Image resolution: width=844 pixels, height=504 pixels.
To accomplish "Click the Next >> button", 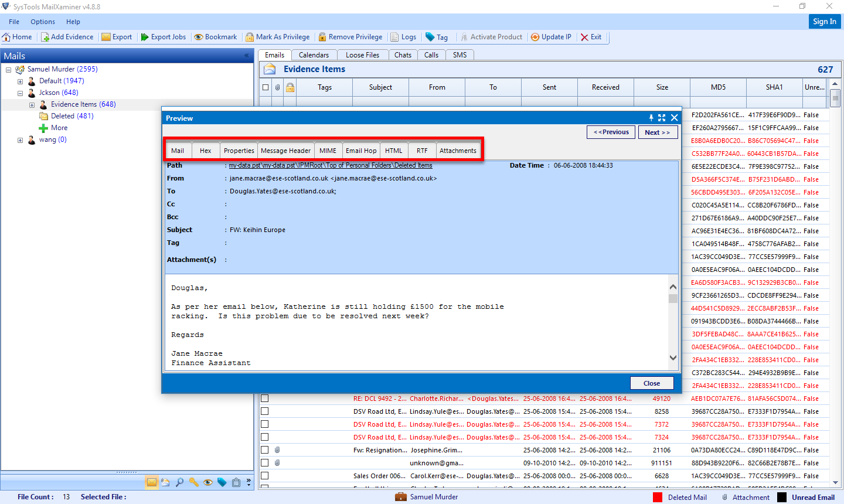I will pyautogui.click(x=658, y=132).
